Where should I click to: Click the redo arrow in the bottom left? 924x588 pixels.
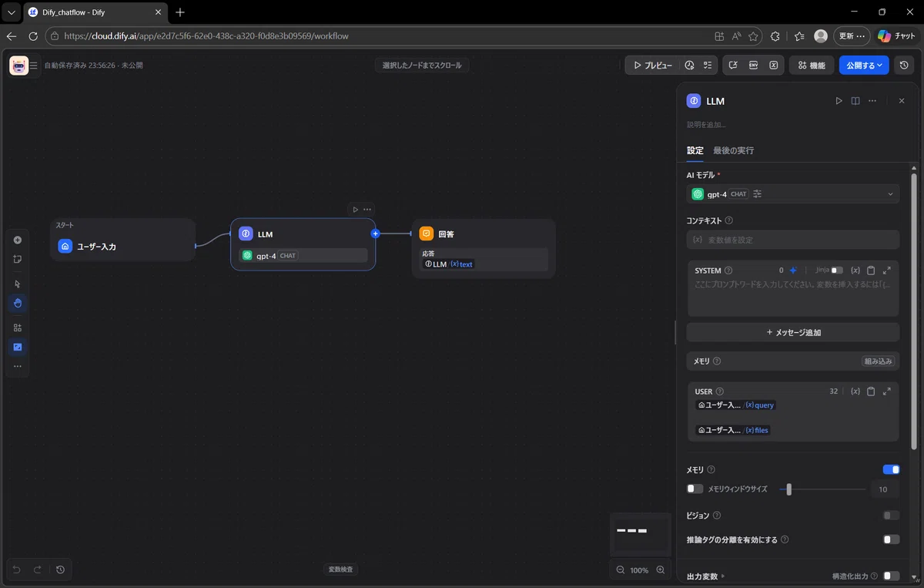(38, 570)
